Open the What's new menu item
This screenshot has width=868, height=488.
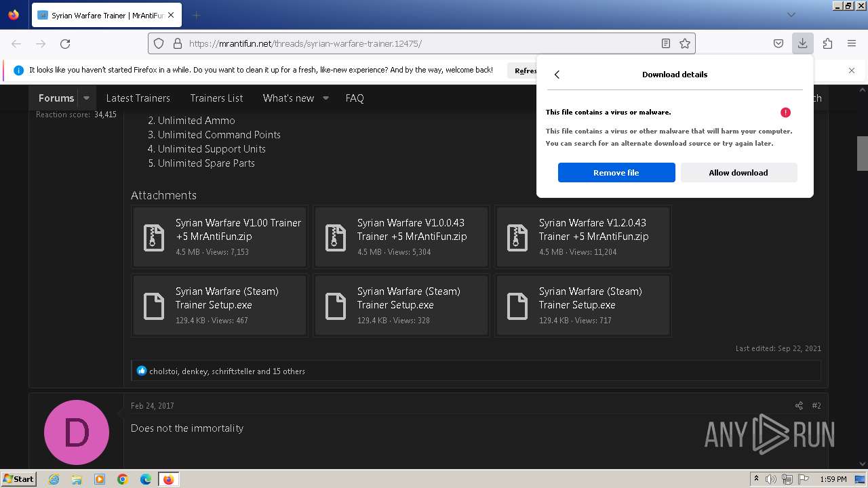tap(288, 98)
